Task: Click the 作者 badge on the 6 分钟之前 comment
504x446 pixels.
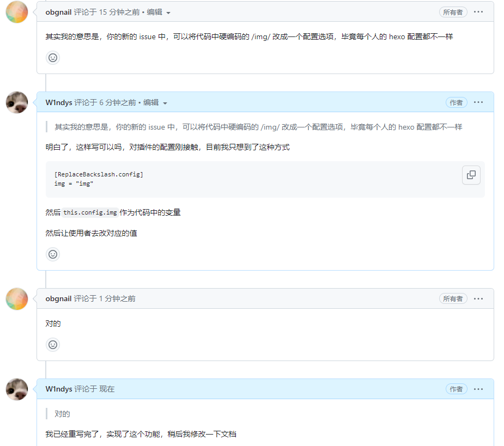Action: (456, 102)
